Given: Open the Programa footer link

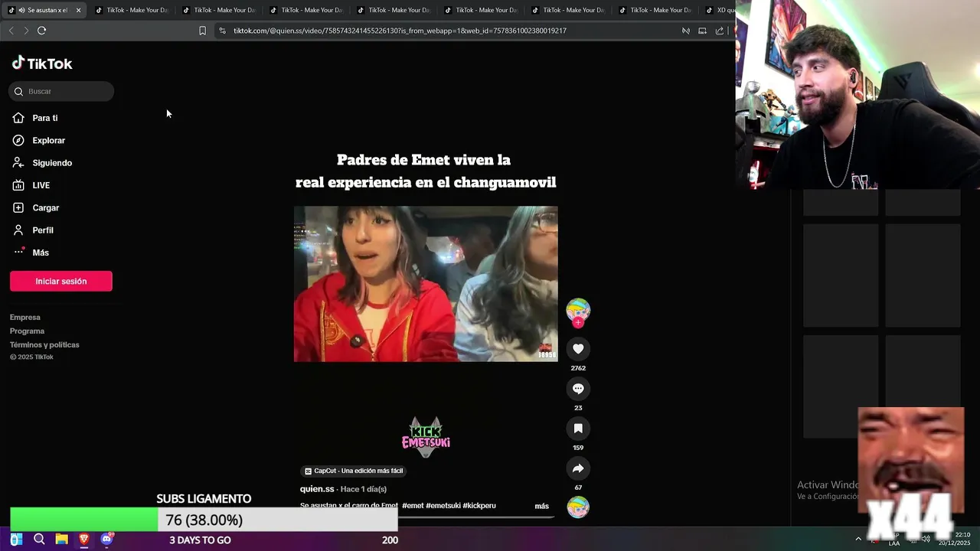Looking at the screenshot, I should click(x=27, y=331).
